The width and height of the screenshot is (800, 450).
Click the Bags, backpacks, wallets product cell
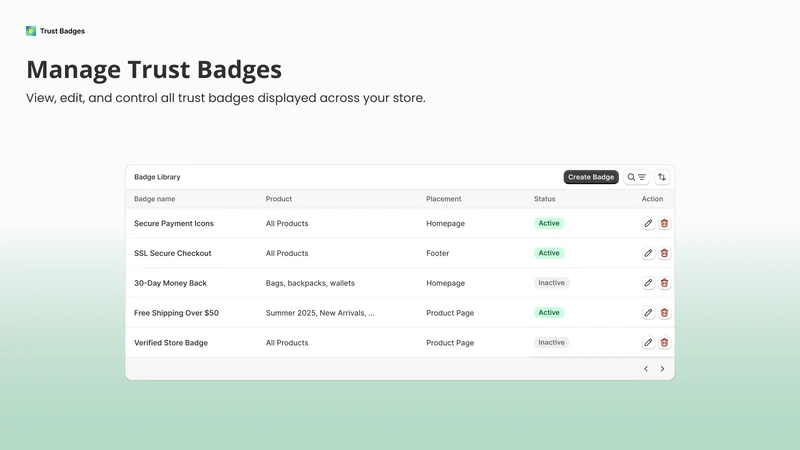(x=310, y=283)
